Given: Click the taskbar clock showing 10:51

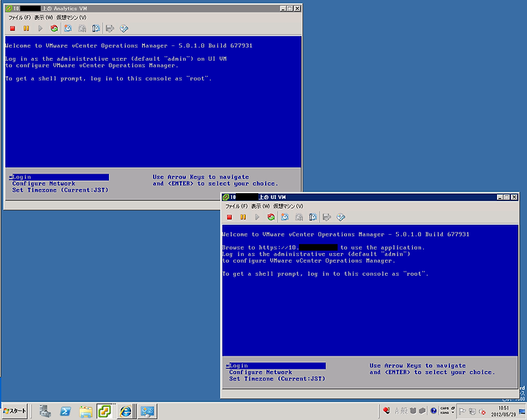Looking at the screenshot, I should coord(503,411).
